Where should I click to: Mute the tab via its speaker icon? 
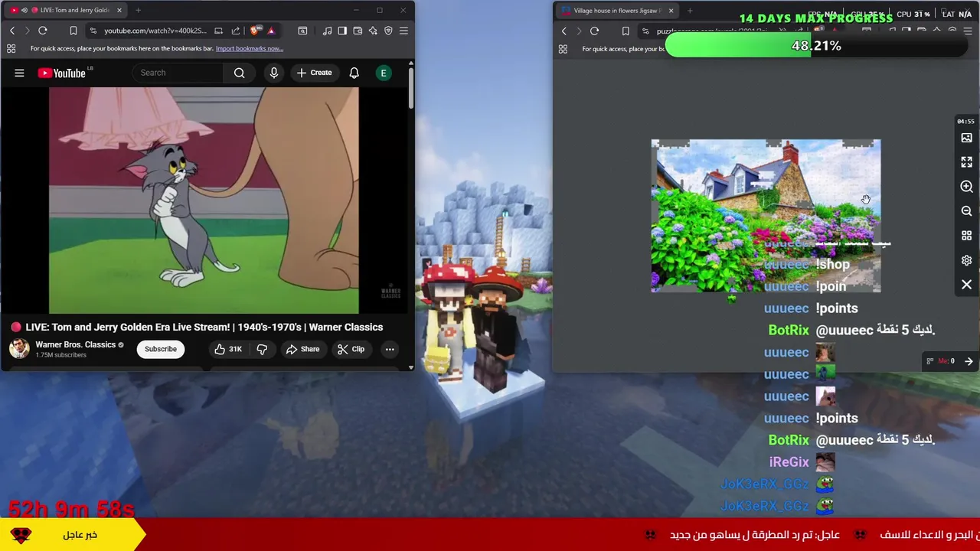[24, 10]
